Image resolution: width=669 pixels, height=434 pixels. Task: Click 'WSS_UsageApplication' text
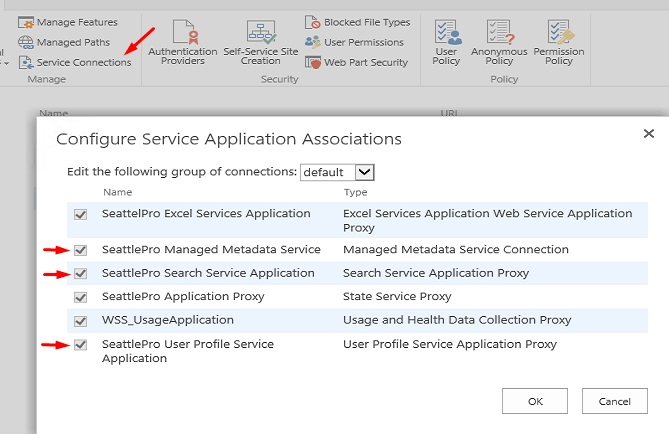[168, 320]
